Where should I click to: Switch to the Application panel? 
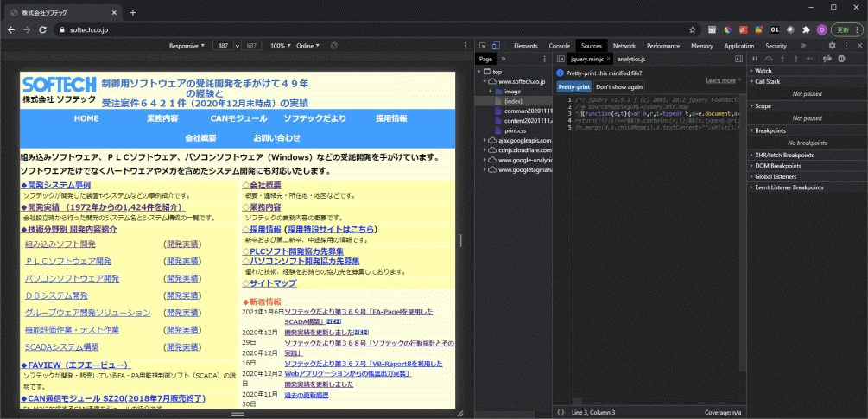[x=739, y=46]
